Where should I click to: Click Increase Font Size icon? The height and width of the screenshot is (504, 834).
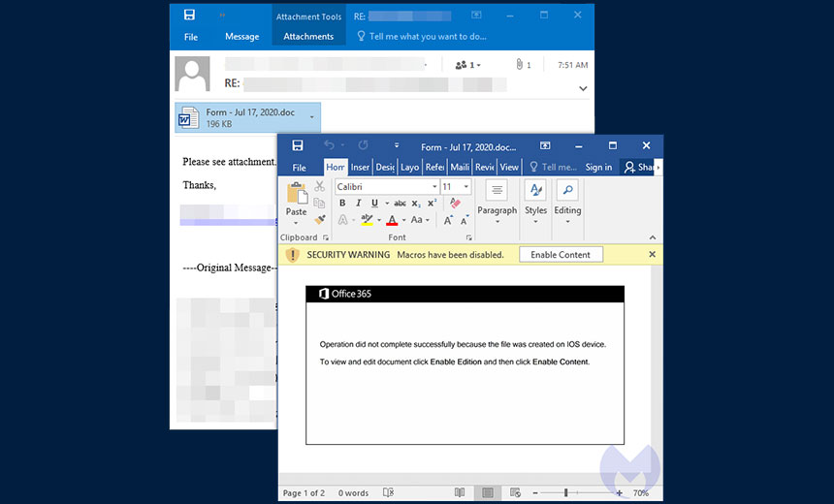point(448,220)
